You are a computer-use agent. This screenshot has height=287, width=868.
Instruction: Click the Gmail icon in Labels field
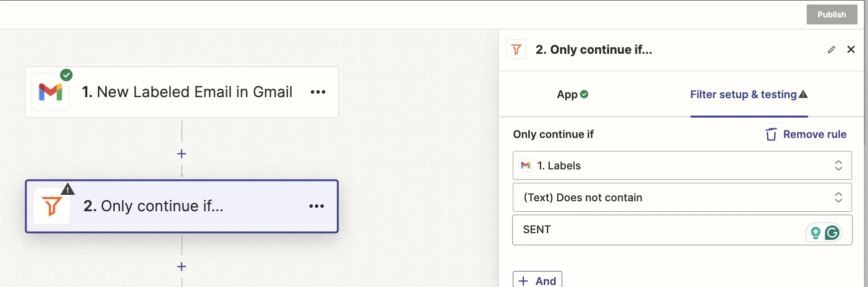525,165
